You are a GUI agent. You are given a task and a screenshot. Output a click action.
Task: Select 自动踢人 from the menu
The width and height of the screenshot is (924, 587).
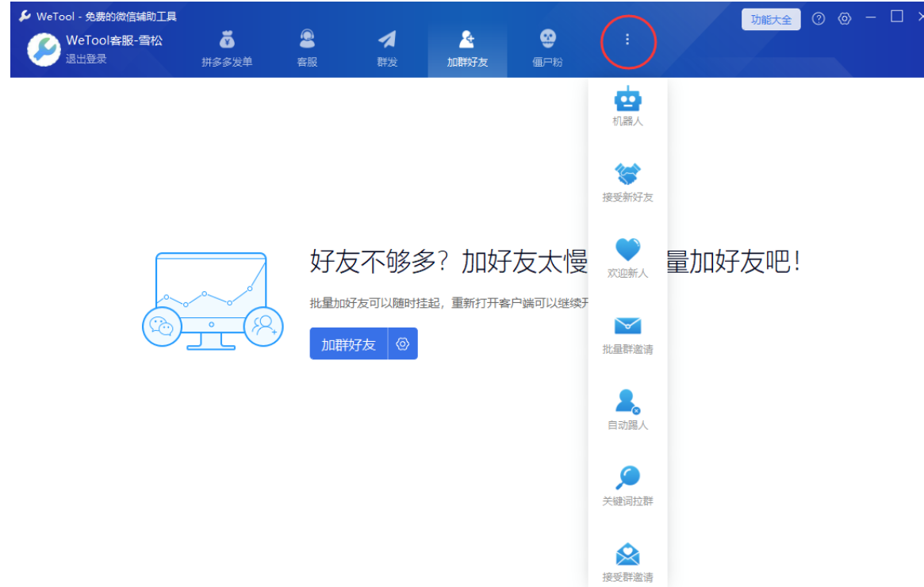(627, 410)
